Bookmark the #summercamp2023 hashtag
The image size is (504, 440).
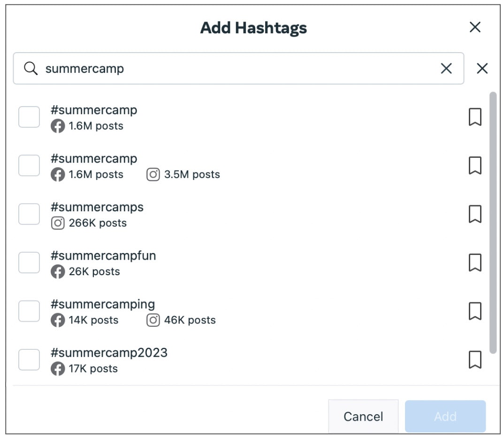coord(475,360)
